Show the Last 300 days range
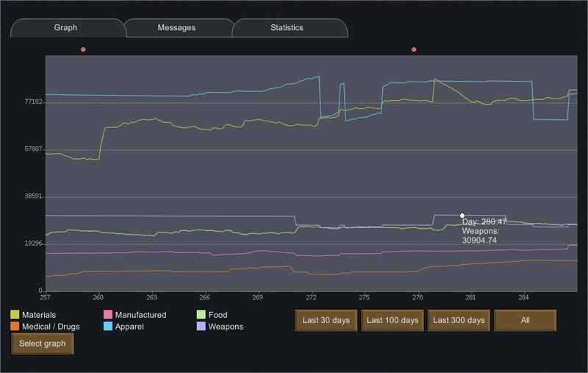This screenshot has width=588, height=373. coord(459,321)
